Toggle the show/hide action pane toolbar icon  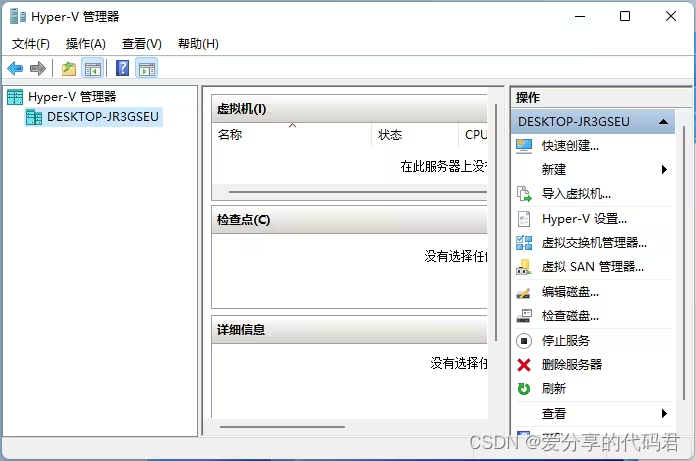147,69
